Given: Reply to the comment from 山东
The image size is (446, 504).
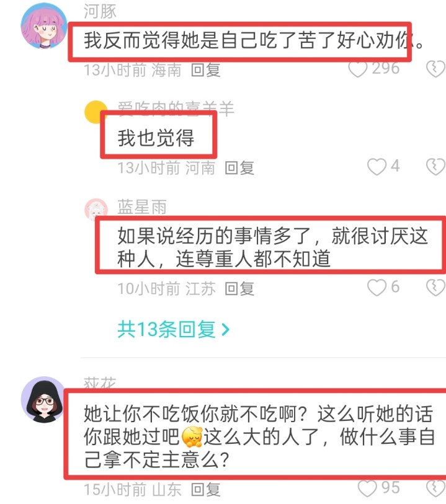Looking at the screenshot, I should (205, 490).
